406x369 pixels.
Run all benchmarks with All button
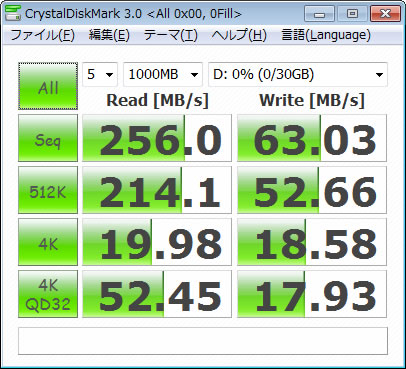click(48, 86)
